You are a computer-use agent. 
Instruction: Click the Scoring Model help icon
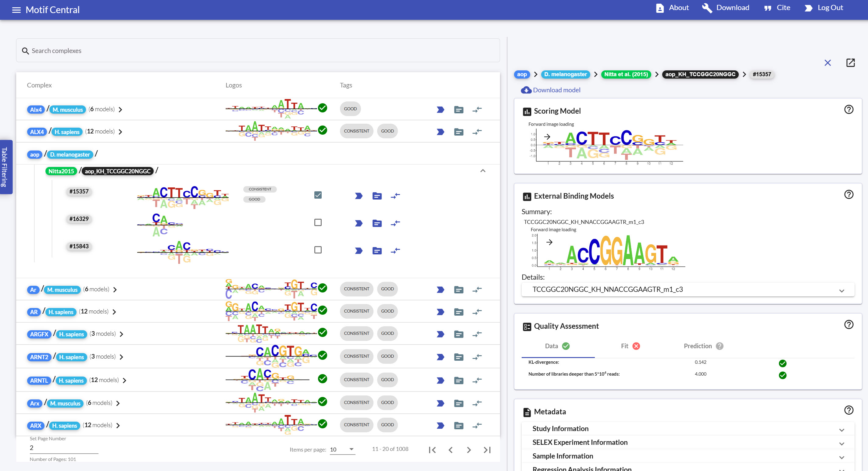[x=848, y=109]
